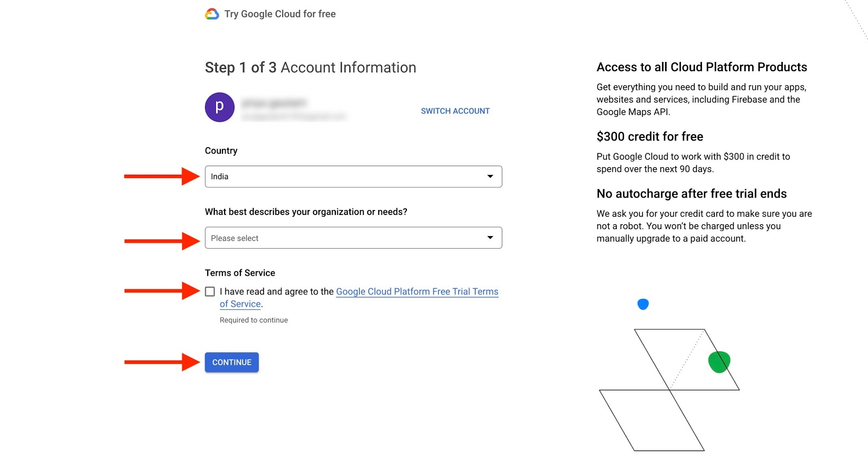Check the Terms of Service agreement checkbox
The width and height of the screenshot is (868, 456).
pyautogui.click(x=210, y=292)
